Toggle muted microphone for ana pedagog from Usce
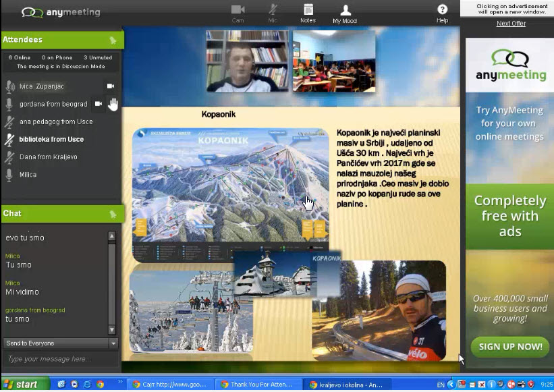 (x=9, y=122)
